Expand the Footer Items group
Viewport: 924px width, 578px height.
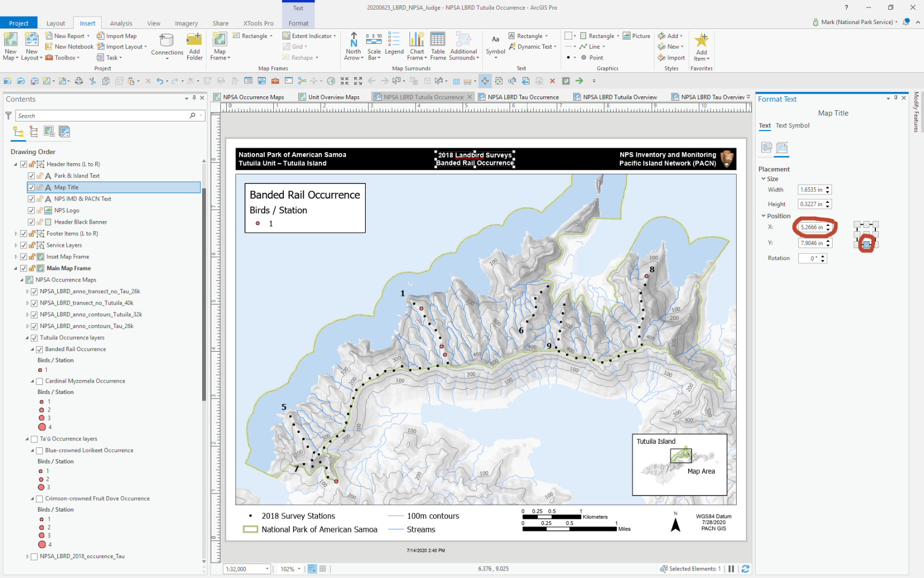(16, 233)
